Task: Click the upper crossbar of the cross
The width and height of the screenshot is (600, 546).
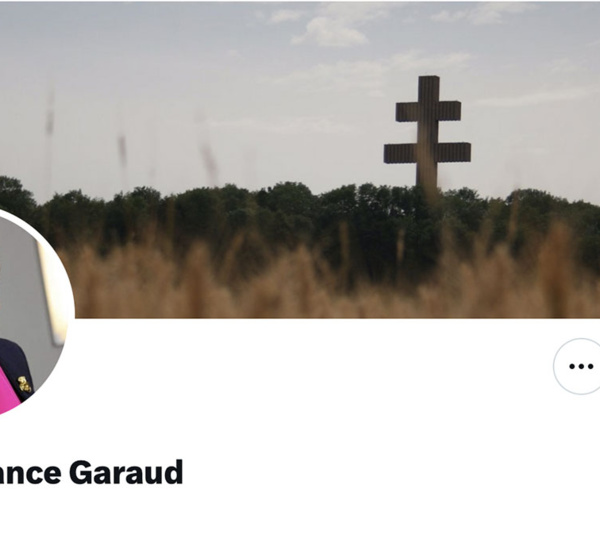Action: (428, 111)
